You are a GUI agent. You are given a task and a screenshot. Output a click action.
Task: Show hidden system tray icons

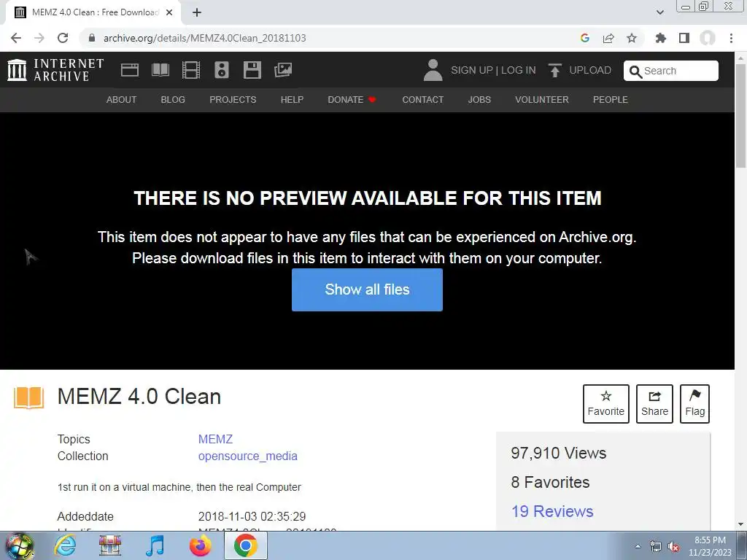(x=638, y=546)
